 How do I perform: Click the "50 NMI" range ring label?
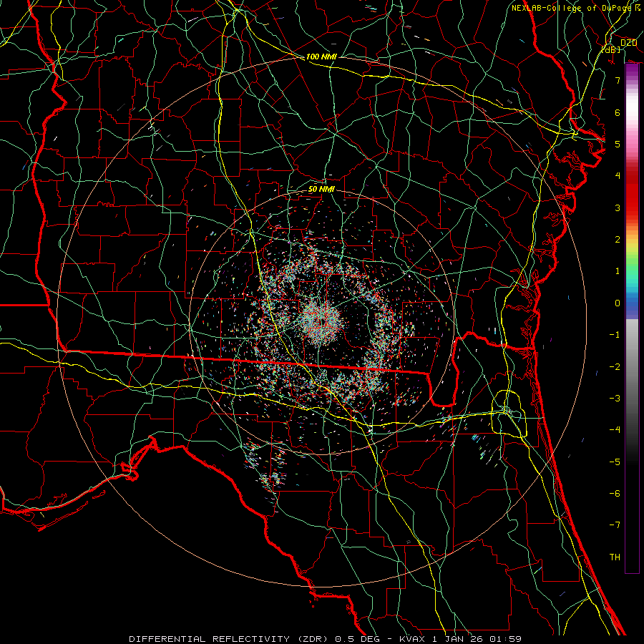[x=321, y=189]
